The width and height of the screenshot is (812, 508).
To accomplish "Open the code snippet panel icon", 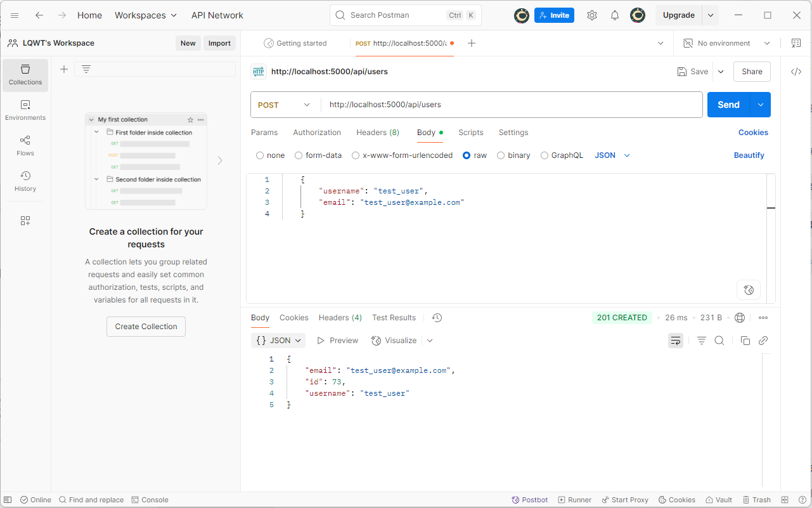I will pos(796,72).
